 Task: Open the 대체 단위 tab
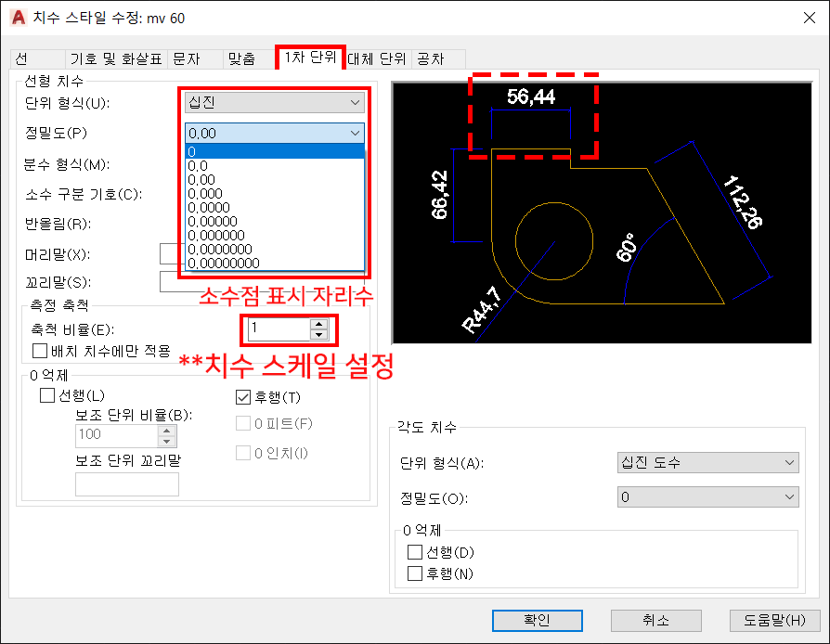[378, 58]
